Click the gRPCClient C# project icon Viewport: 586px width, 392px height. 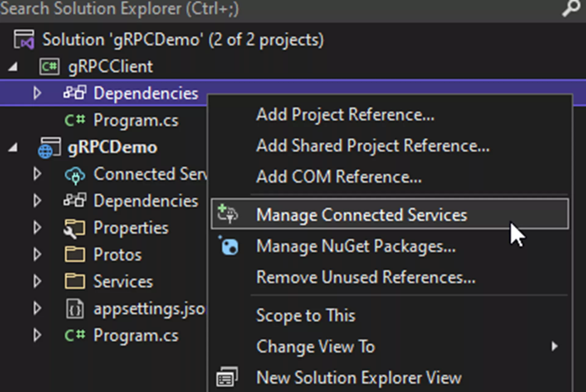49,66
